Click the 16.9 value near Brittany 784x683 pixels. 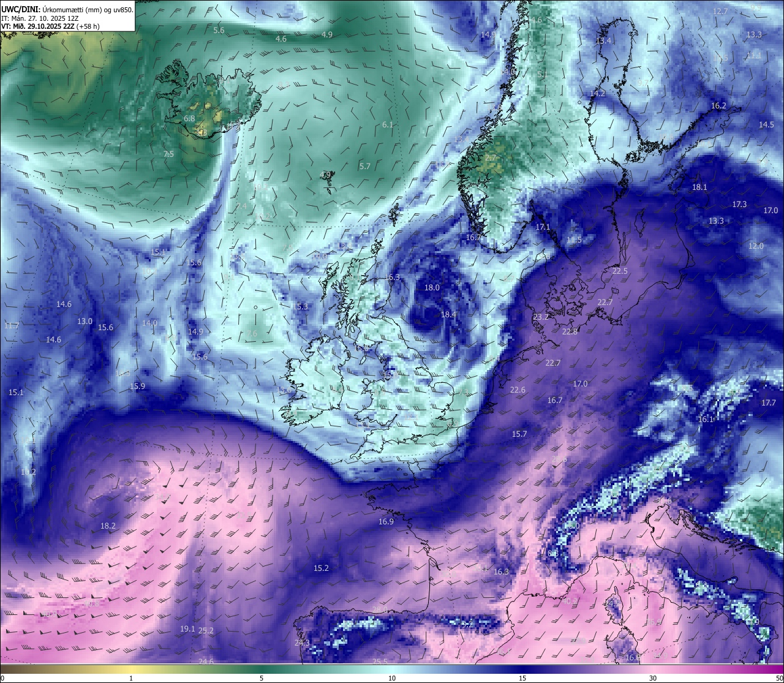tap(386, 522)
